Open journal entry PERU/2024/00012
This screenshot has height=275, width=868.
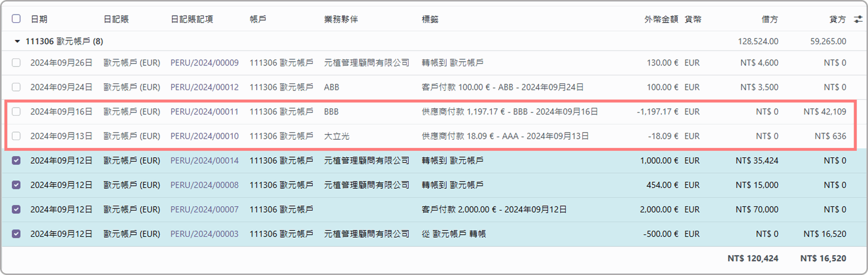(x=204, y=87)
